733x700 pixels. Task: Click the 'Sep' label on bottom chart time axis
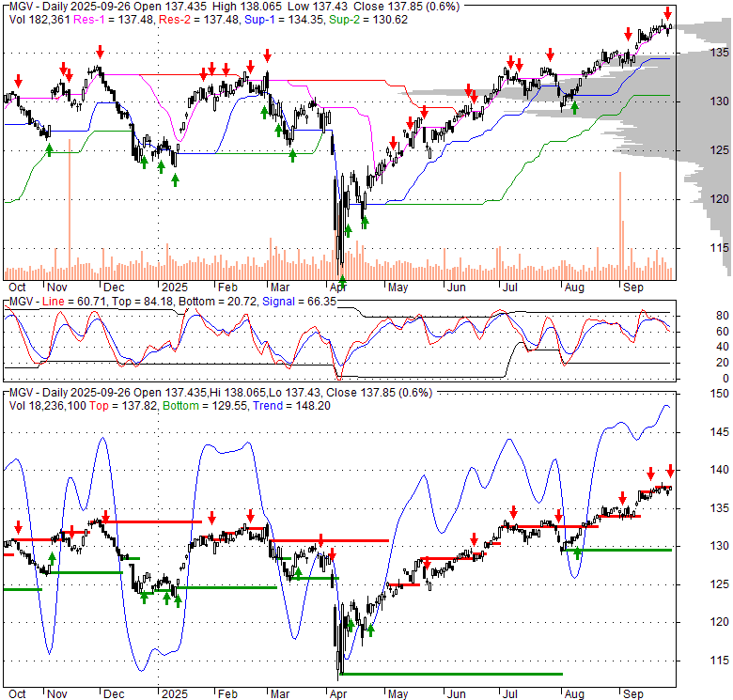pyautogui.click(x=633, y=694)
